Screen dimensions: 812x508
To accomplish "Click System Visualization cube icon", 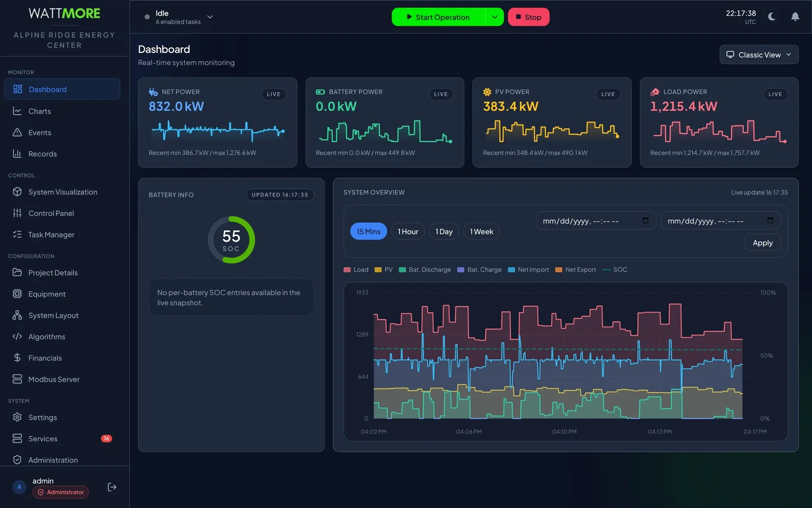I will tap(17, 192).
